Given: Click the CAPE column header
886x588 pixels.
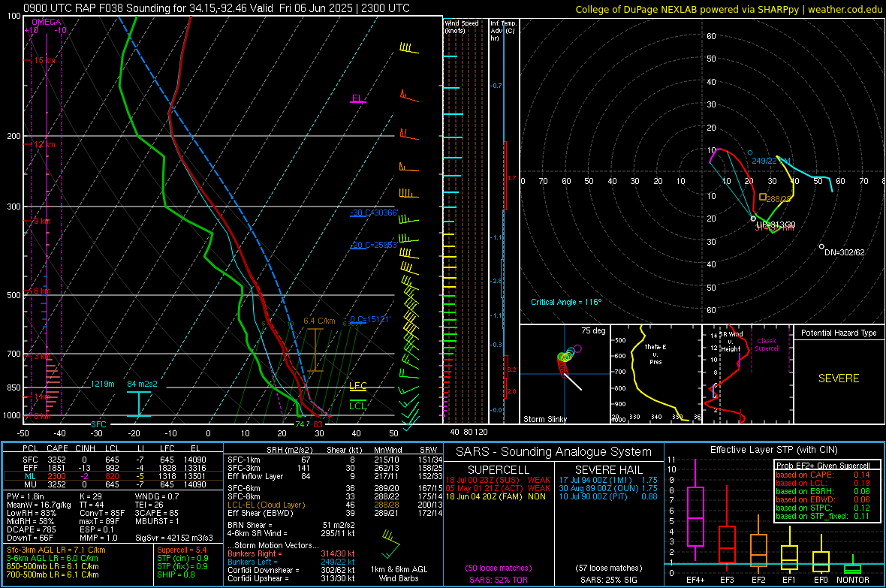Looking at the screenshot, I should click(x=57, y=448).
